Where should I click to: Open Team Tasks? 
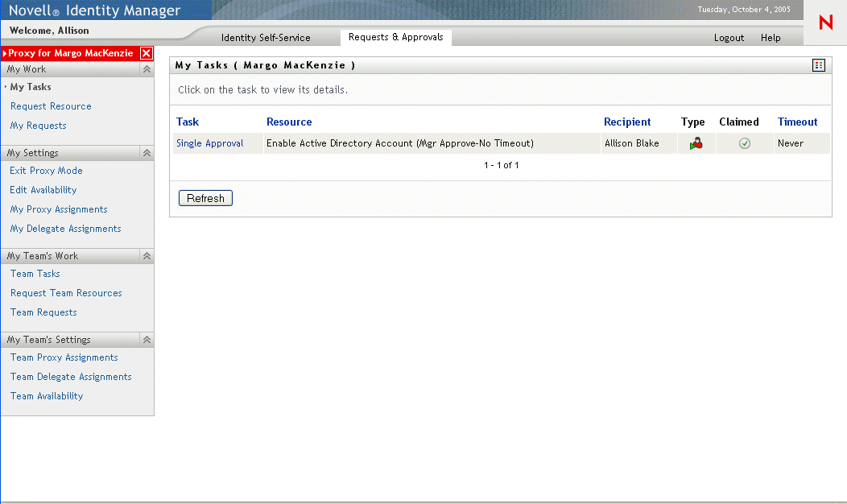pyautogui.click(x=35, y=274)
